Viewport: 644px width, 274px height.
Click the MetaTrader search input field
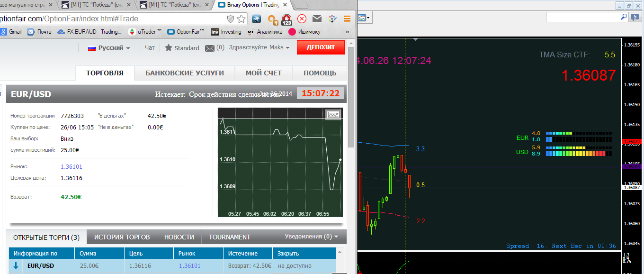point(583,17)
